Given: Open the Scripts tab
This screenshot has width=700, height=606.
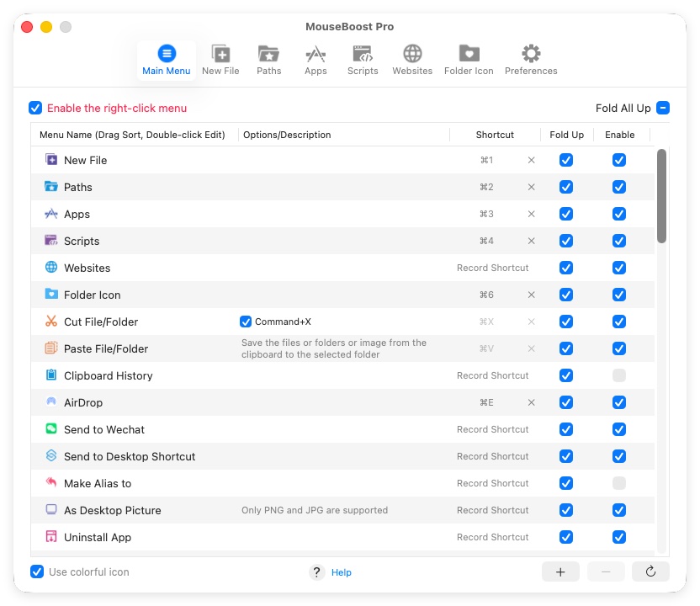Looking at the screenshot, I should click(363, 61).
